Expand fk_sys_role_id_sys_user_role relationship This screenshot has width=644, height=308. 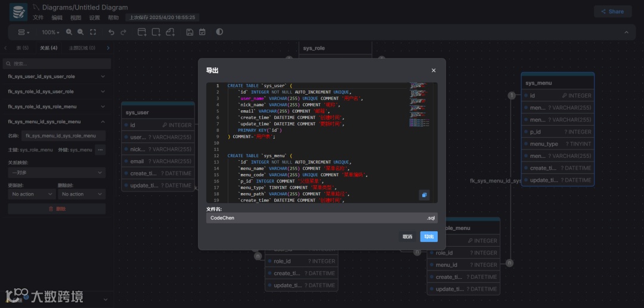[x=57, y=92]
